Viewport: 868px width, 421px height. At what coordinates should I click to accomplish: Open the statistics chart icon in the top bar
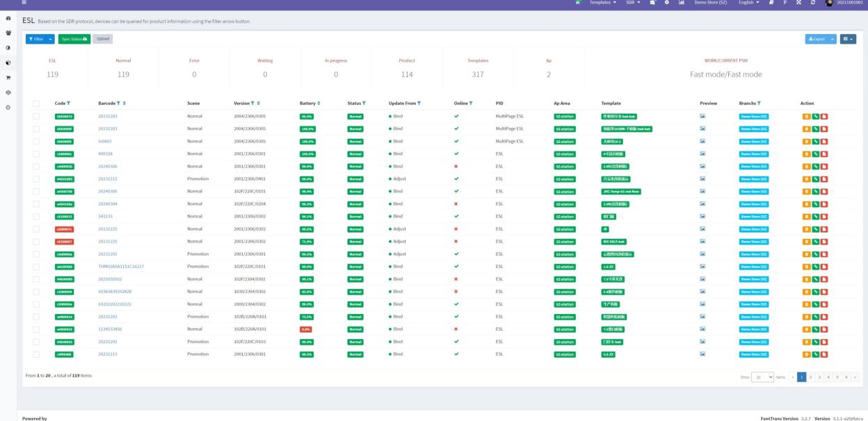click(682, 4)
